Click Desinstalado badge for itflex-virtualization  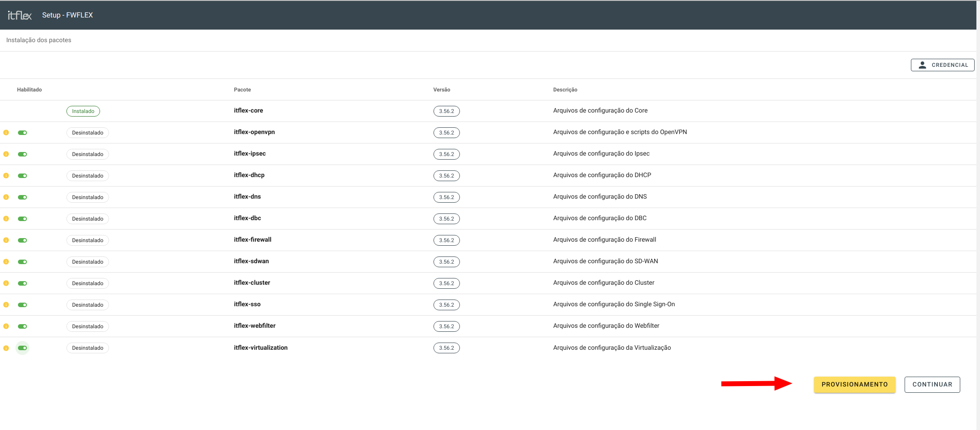click(x=87, y=348)
